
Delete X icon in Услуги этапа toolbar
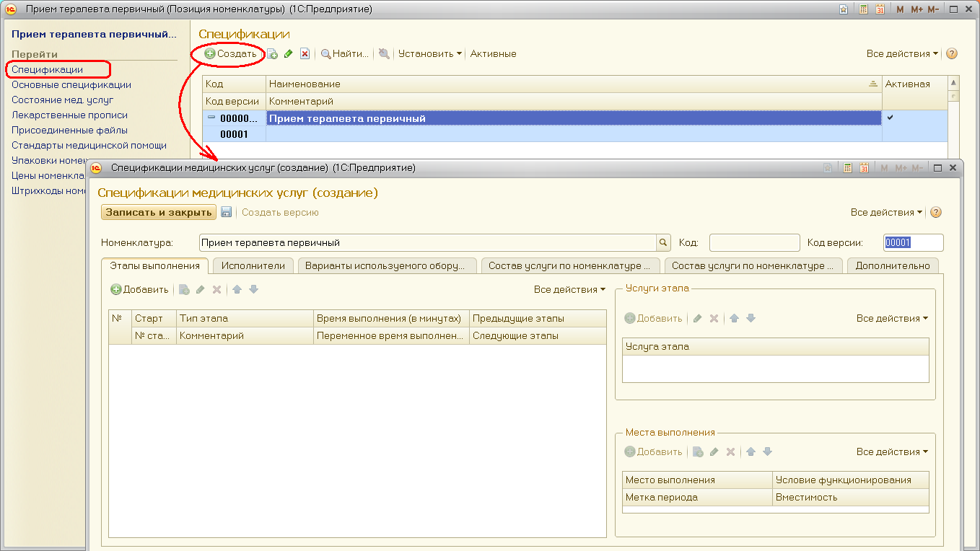coord(714,318)
